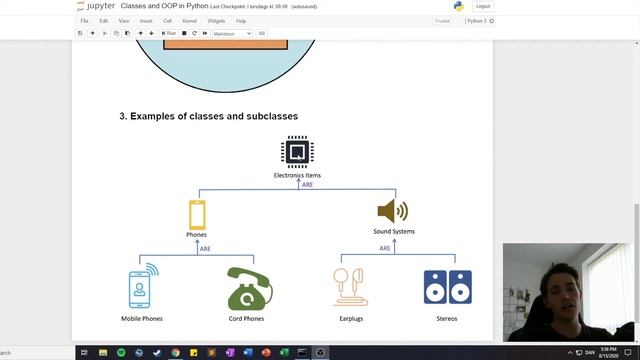Insert cell below with plus icon
The width and height of the screenshot is (640, 360).
pos(92,33)
